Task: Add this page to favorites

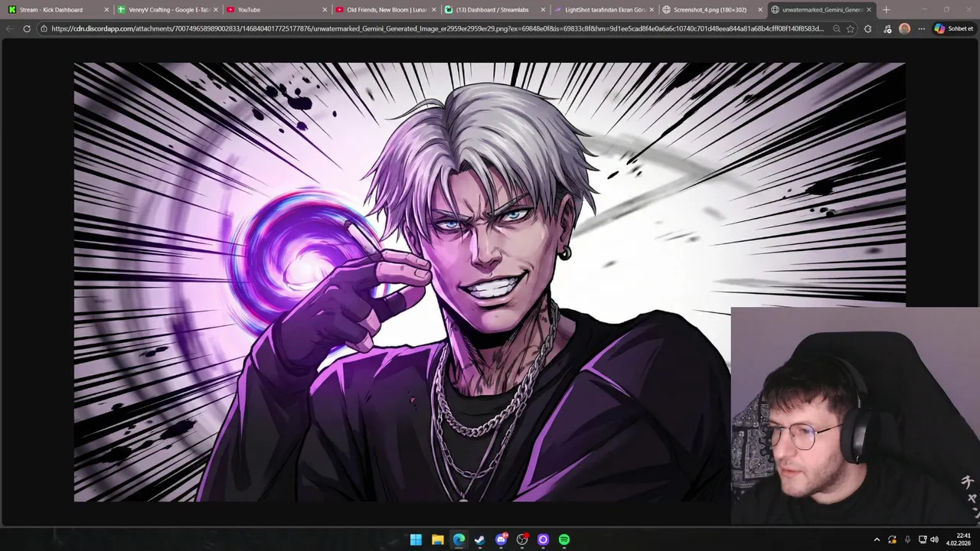Action: pyautogui.click(x=851, y=28)
